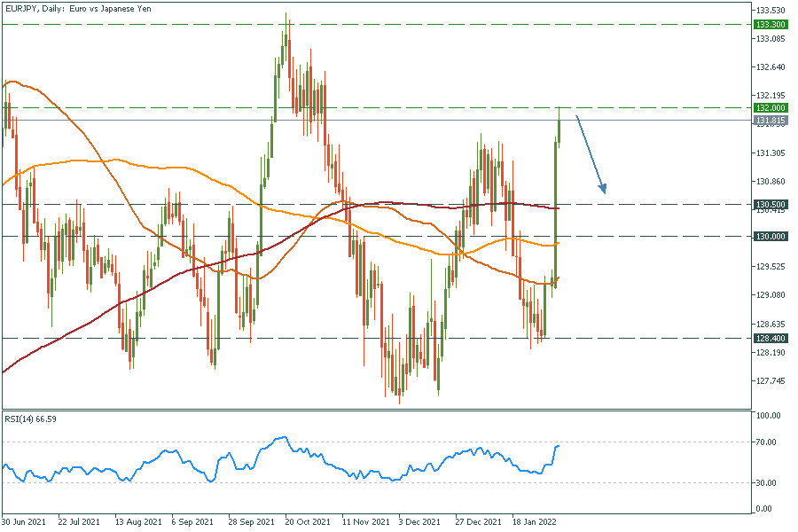The image size is (798, 532).
Task: Select the 132.000 resistance level tag
Action: click(x=770, y=107)
